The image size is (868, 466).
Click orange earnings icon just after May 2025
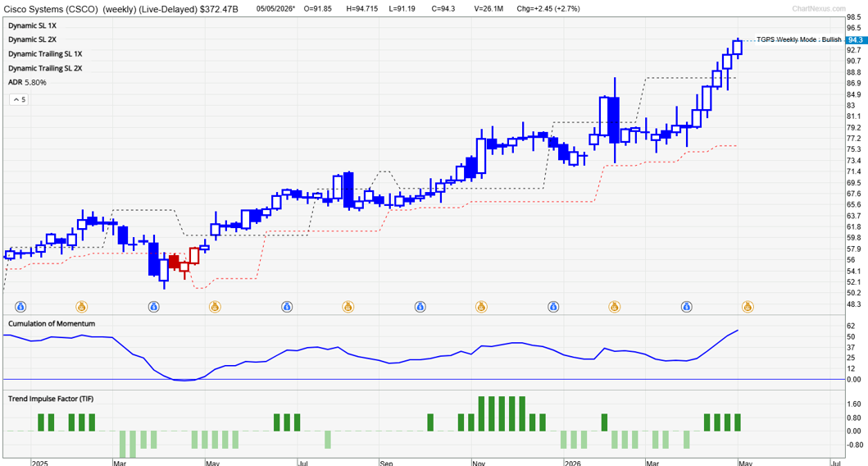(x=215, y=306)
